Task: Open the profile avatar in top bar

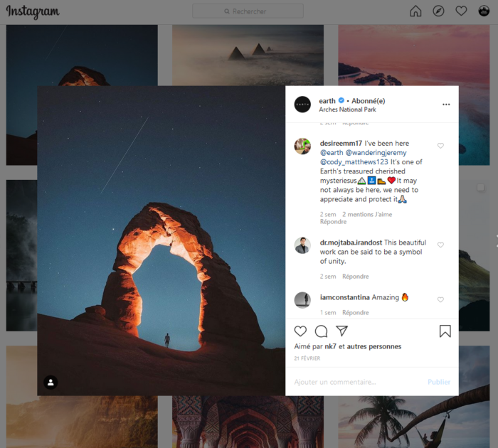Action: [x=484, y=11]
